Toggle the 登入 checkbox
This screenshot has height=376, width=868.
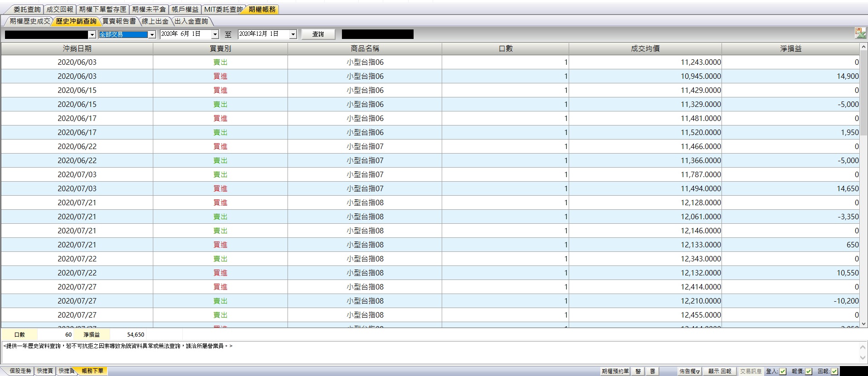pyautogui.click(x=783, y=371)
